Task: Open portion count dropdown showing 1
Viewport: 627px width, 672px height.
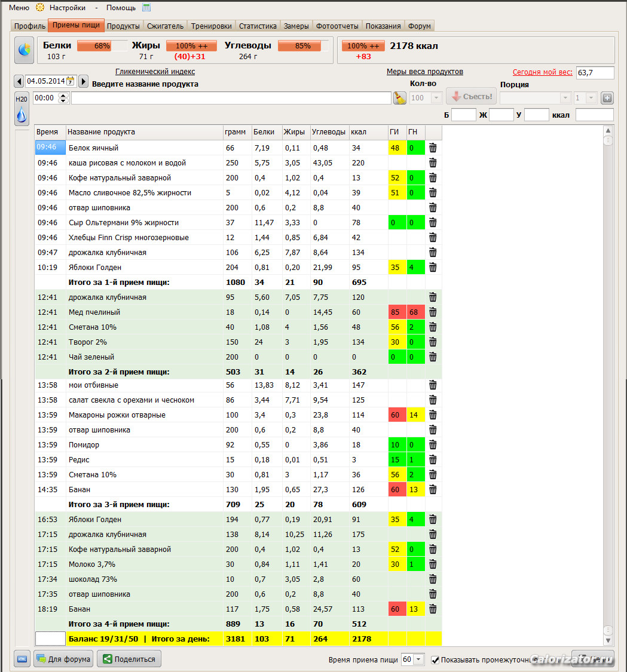Action: 591,98
